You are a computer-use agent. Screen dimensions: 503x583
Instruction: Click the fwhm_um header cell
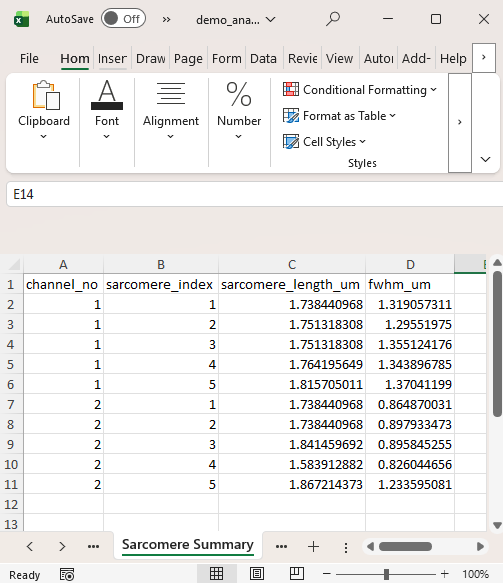pyautogui.click(x=410, y=284)
